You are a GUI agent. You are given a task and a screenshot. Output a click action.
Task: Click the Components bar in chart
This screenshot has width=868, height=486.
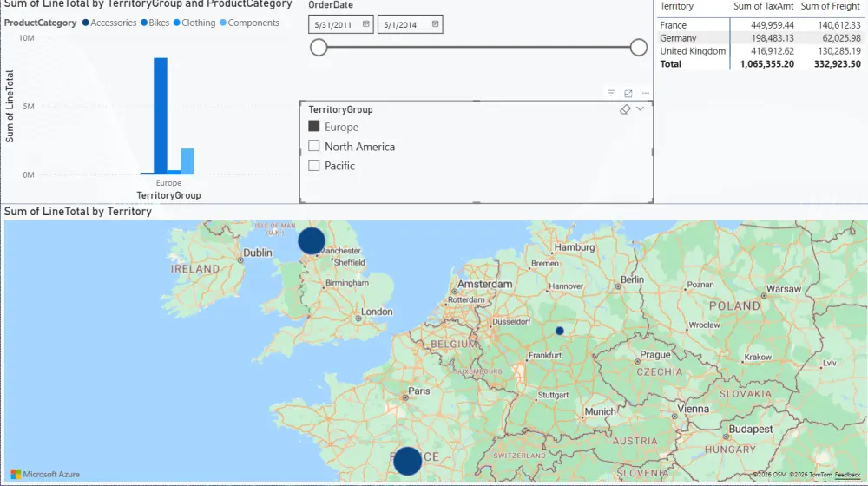(x=187, y=161)
